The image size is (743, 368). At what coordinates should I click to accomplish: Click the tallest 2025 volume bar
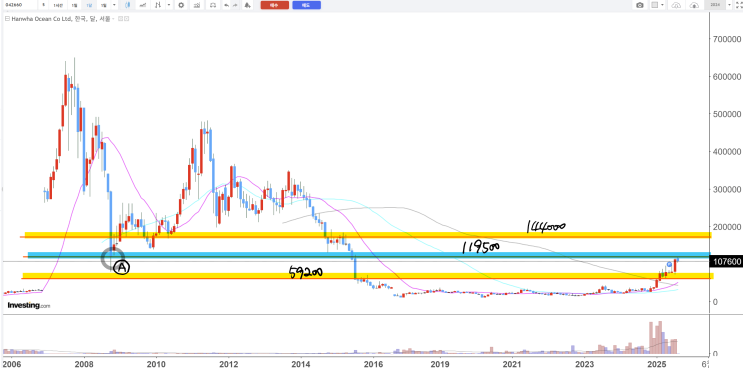(659, 337)
